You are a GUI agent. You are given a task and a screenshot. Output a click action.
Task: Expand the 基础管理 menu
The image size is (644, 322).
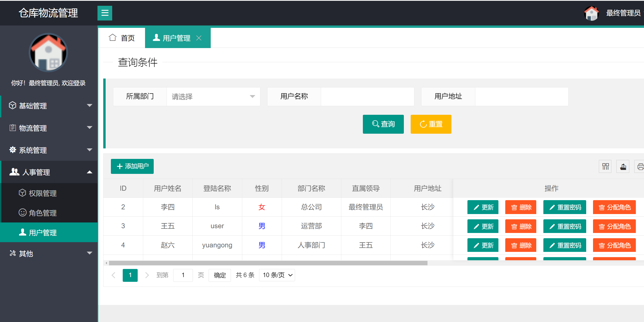[49, 106]
